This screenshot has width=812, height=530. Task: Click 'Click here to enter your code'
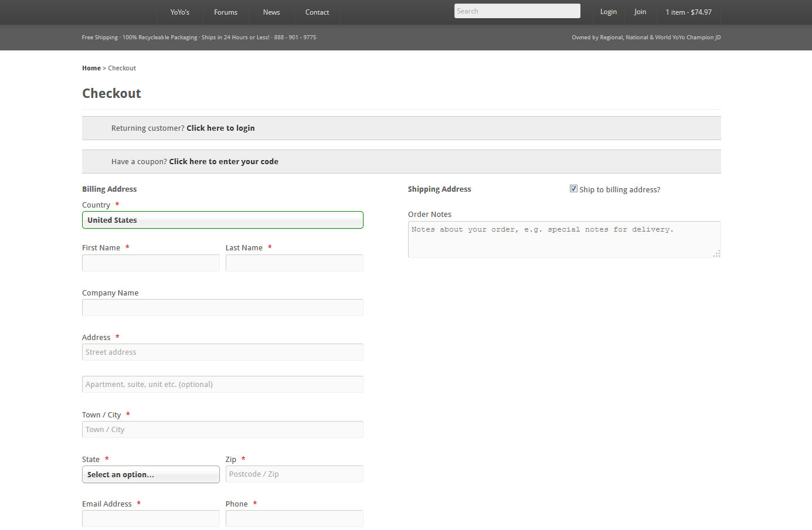coord(223,161)
